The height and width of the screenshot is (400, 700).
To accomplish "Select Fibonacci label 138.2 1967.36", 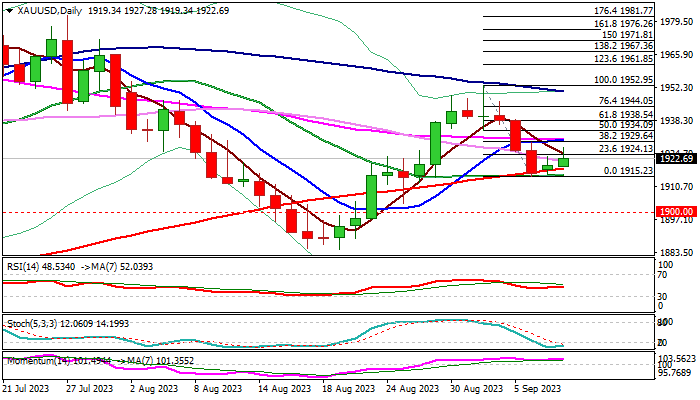I will [623, 46].
